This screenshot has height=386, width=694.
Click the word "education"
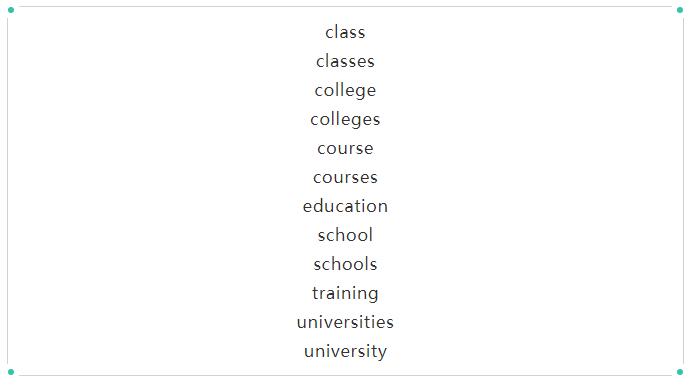tap(345, 206)
